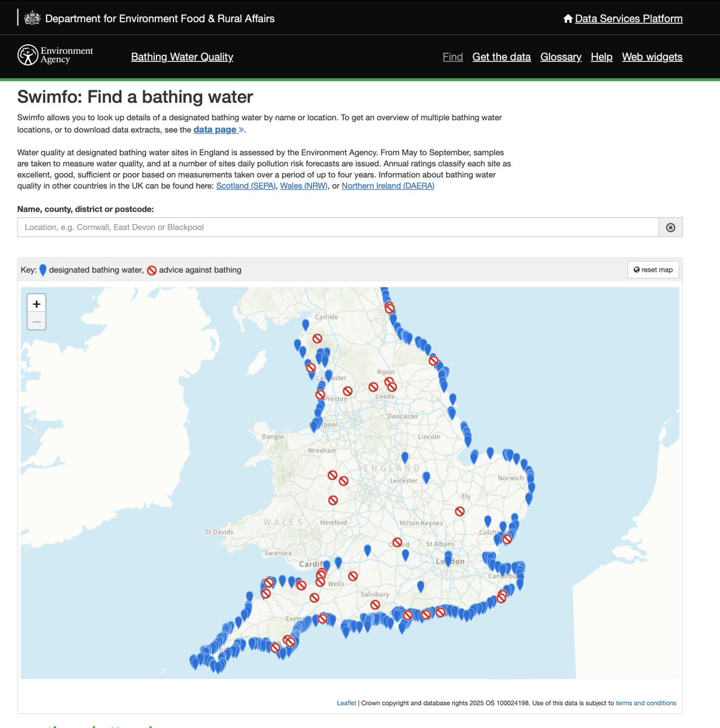The width and height of the screenshot is (720, 728).
Task: Open the Find navigation item
Action: pyautogui.click(x=453, y=56)
